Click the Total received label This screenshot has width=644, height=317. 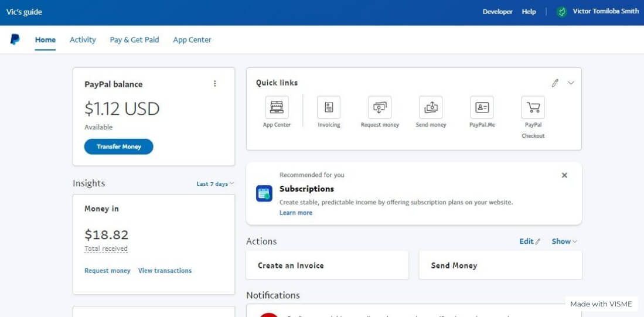[x=106, y=248]
